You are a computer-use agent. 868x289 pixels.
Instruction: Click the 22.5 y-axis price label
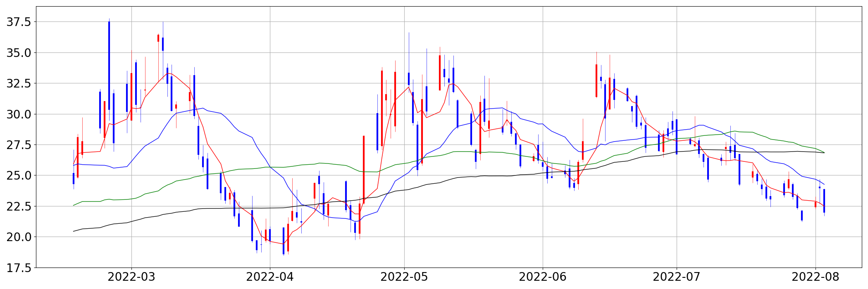pos(19,206)
